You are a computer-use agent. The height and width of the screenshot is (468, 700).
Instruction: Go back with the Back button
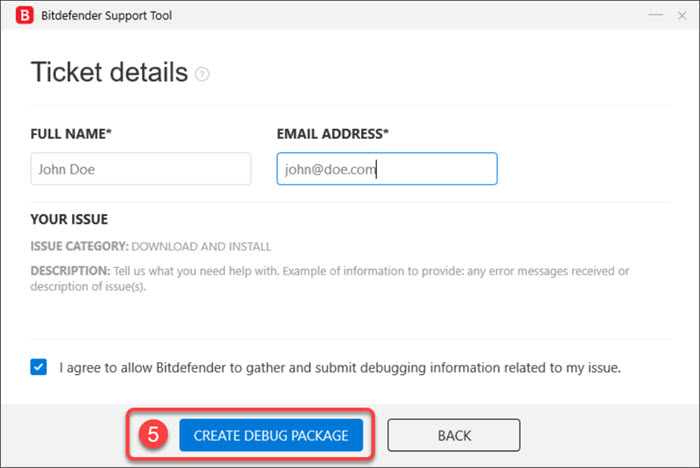point(454,435)
